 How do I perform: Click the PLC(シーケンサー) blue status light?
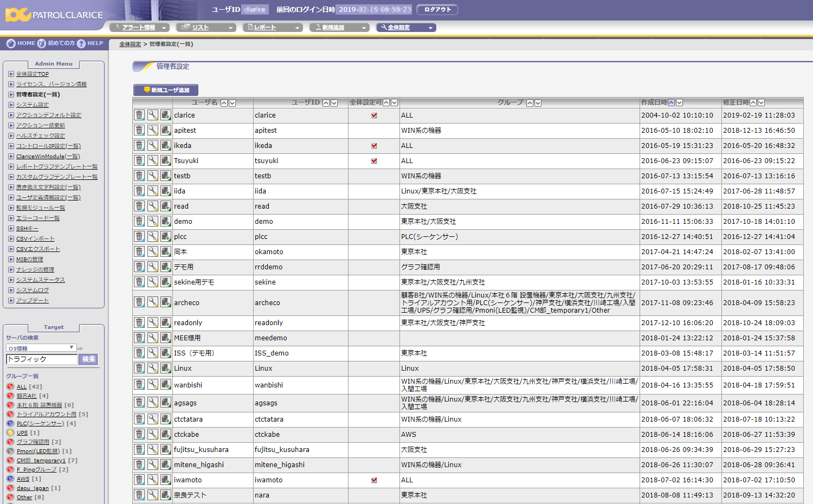[x=10, y=423]
